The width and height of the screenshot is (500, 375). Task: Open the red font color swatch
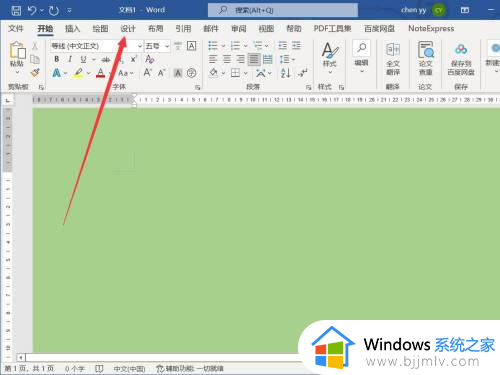pos(100,73)
